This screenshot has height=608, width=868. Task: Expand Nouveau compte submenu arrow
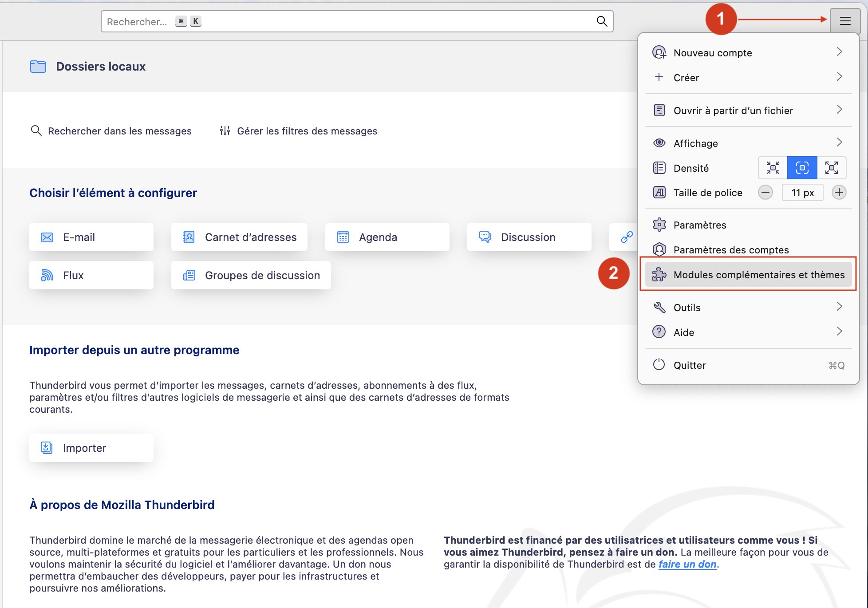click(839, 52)
